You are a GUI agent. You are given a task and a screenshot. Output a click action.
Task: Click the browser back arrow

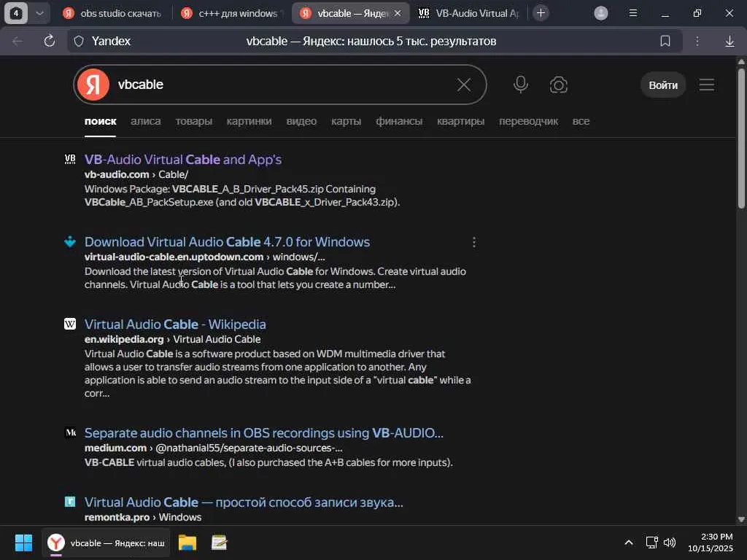pyautogui.click(x=18, y=42)
